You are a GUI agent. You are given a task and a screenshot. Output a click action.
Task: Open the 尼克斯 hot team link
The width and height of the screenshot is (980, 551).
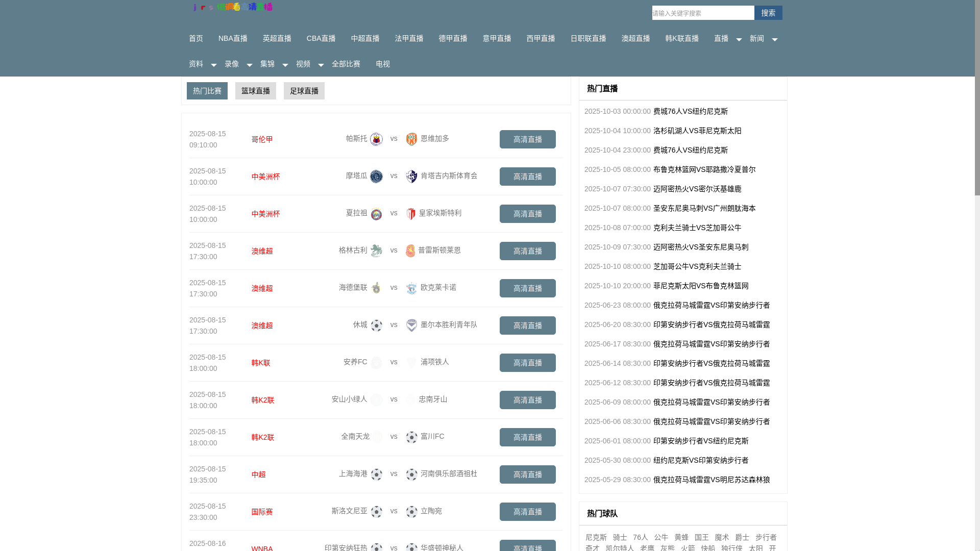coord(596,537)
